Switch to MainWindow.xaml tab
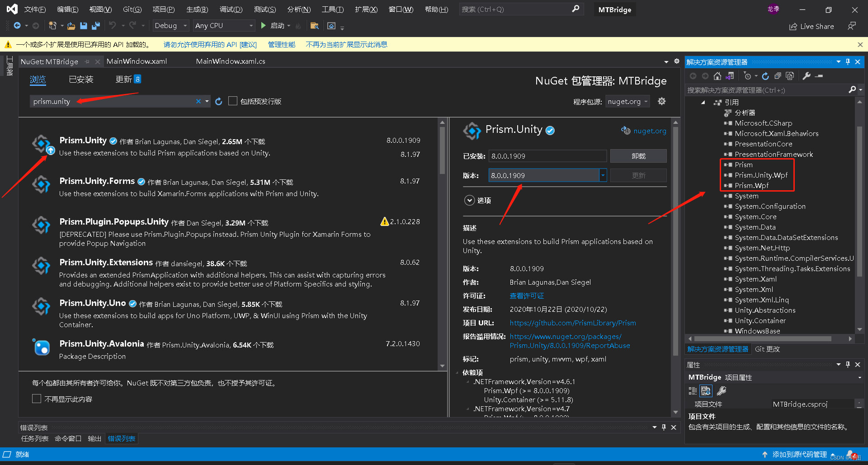The width and height of the screenshot is (868, 465). pos(137,61)
